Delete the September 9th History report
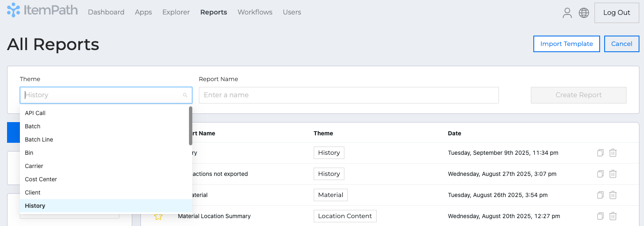This screenshot has width=644, height=226. point(613,153)
